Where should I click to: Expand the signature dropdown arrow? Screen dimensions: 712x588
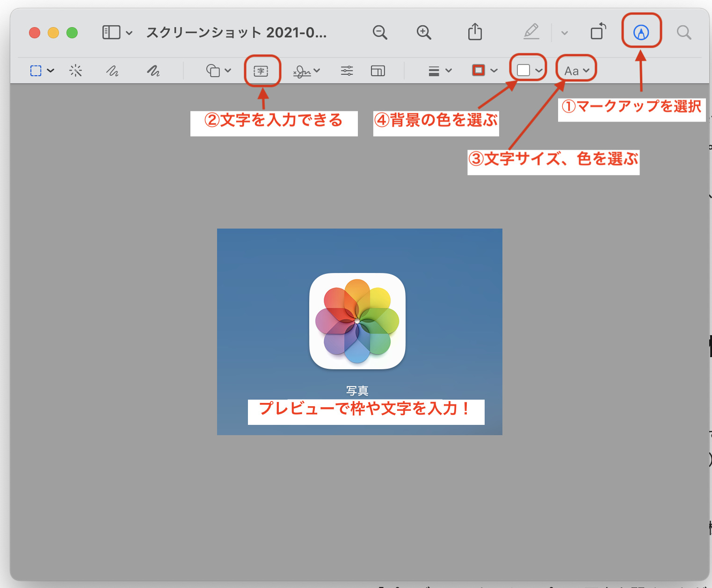tap(317, 71)
